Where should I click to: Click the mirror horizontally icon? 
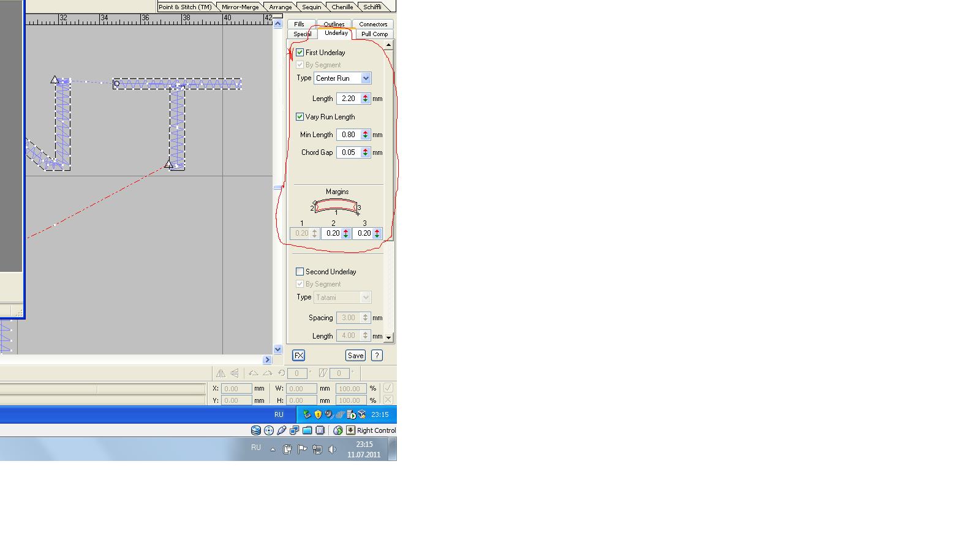[221, 373]
